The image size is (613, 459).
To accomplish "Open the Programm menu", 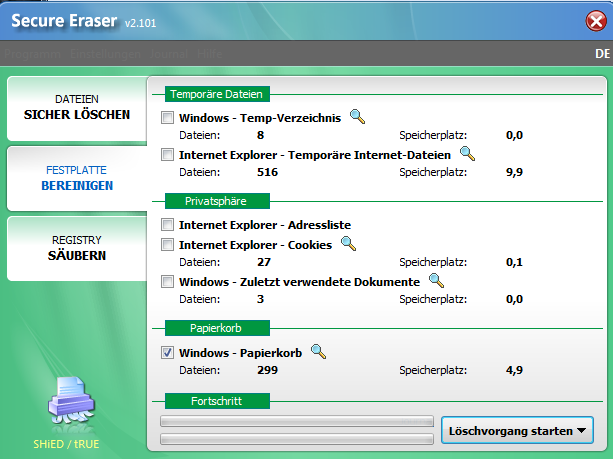I will tap(32, 54).
